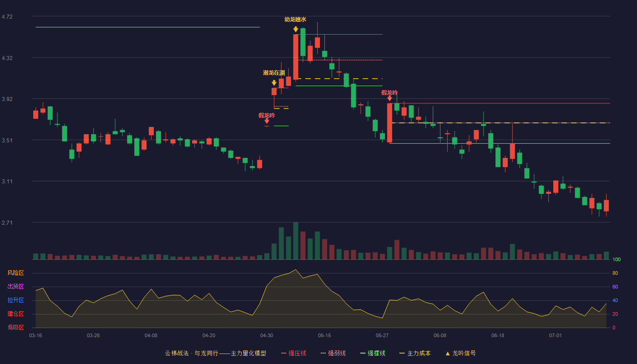Click the green 强撑线 legend line marker
The image size is (637, 364).
pyautogui.click(x=363, y=353)
